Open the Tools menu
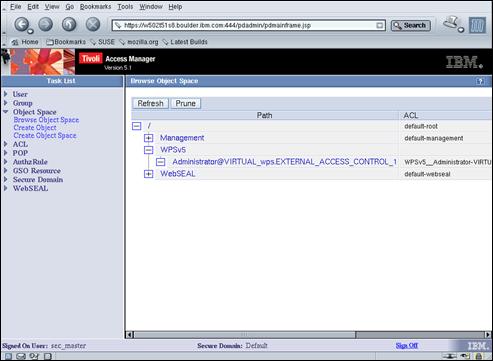493x361 pixels. [x=125, y=7]
